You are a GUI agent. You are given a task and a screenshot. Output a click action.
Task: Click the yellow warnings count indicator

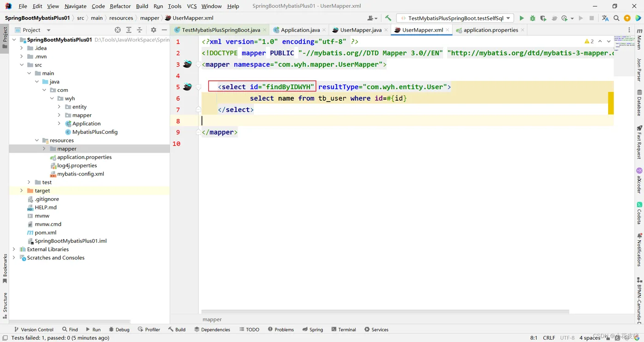pyautogui.click(x=589, y=41)
